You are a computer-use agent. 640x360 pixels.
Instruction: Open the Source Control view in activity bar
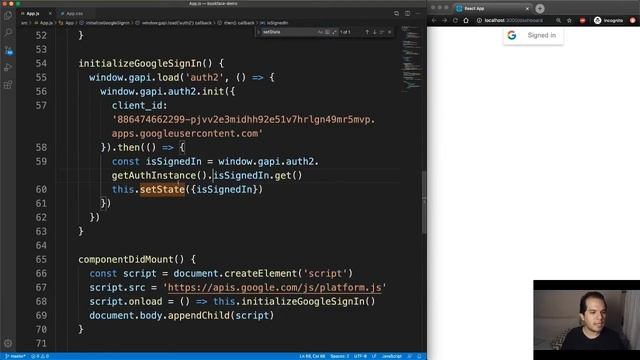point(8,51)
